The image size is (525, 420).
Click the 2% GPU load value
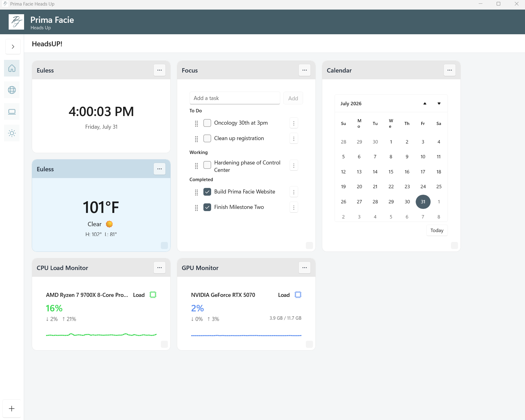(198, 308)
